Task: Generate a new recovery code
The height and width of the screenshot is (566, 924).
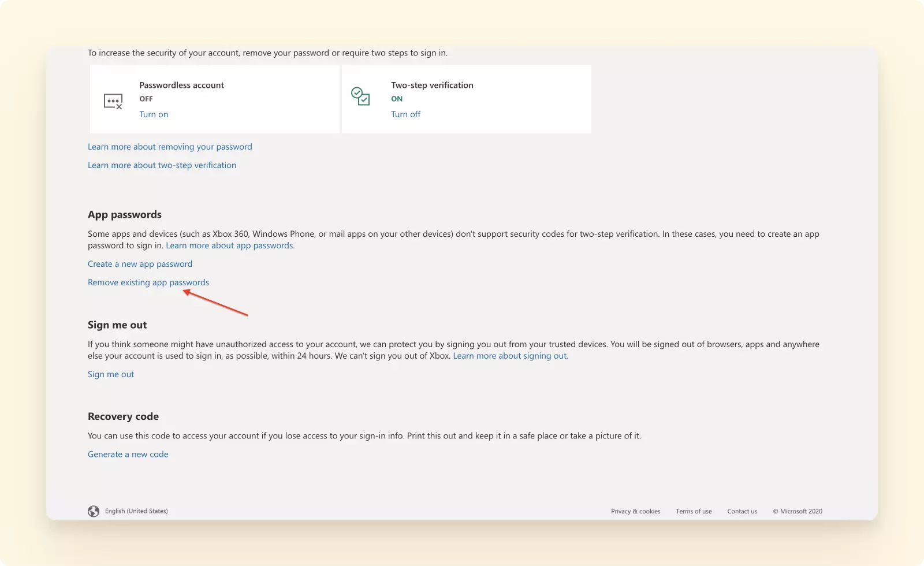Action: point(128,455)
